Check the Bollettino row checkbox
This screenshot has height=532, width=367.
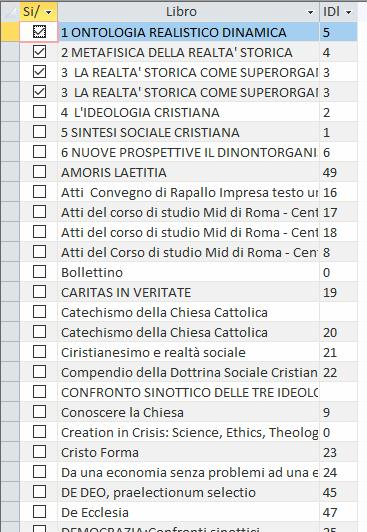coord(39,272)
